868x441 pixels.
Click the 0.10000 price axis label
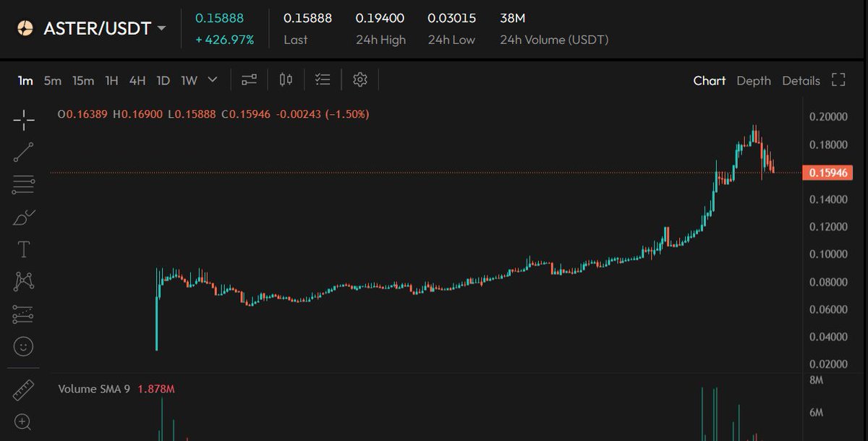(x=828, y=254)
